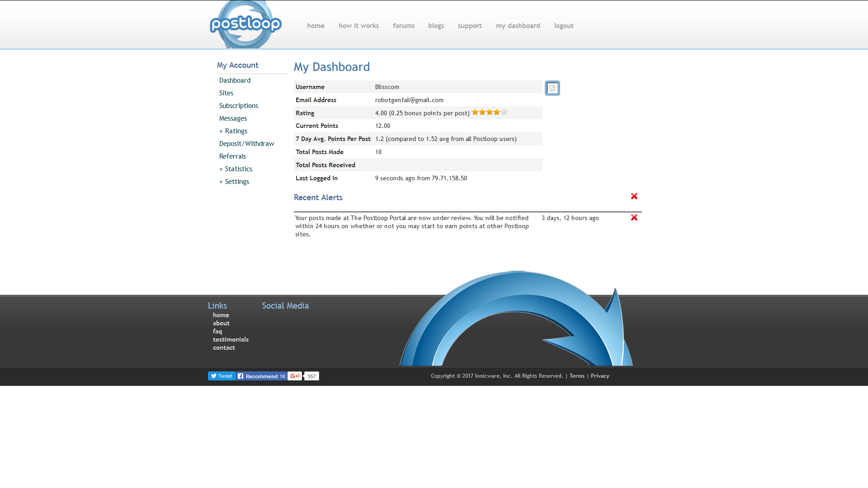Open forums in top navigation
This screenshot has height=488, width=868.
[404, 26]
